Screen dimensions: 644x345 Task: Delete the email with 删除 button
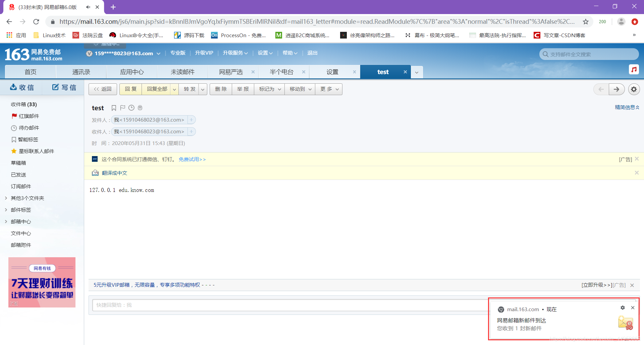point(221,89)
